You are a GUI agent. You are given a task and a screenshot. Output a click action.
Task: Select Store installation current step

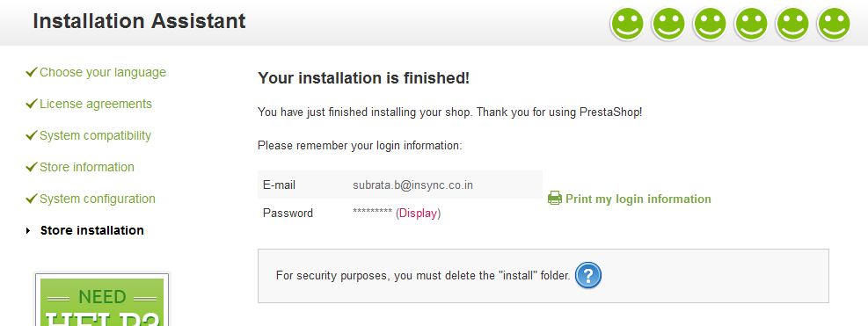tap(91, 230)
